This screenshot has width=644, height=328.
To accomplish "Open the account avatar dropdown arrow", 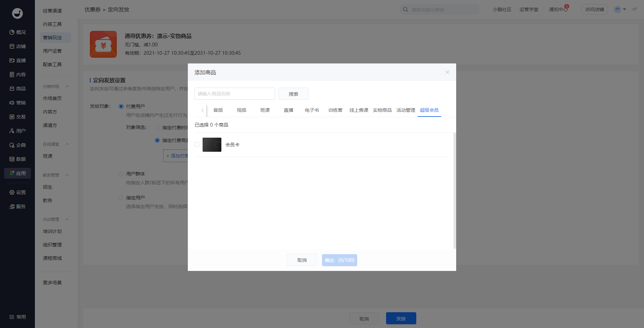I will pos(625,9).
